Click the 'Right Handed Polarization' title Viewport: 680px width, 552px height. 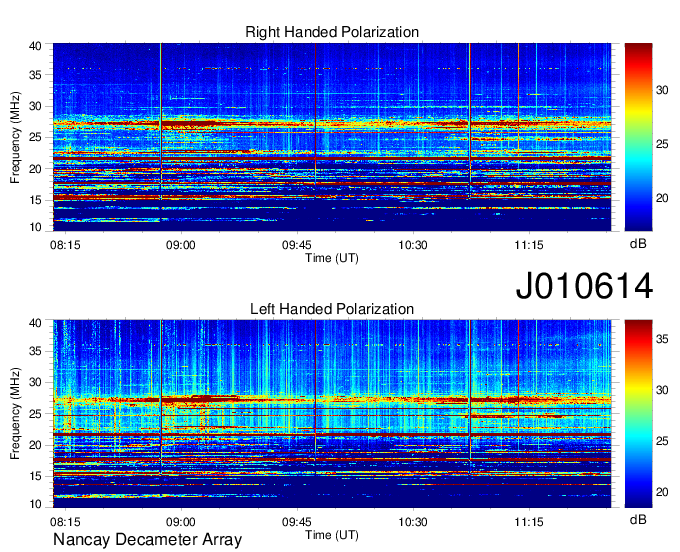[332, 32]
